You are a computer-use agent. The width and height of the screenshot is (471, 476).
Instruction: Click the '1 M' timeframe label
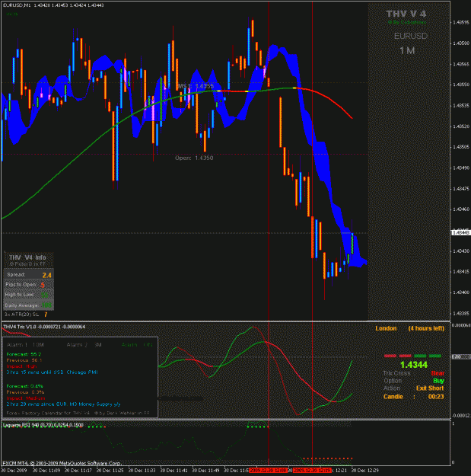[407, 50]
